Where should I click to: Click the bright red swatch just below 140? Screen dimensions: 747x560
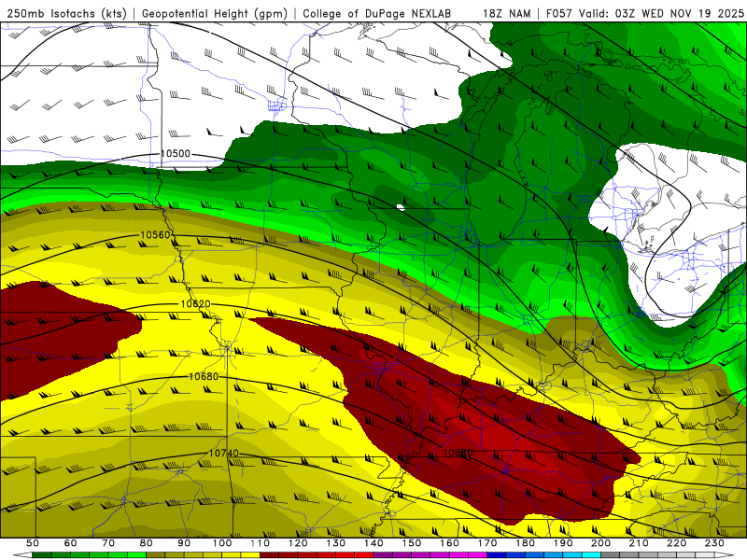pyautogui.click(x=364, y=554)
